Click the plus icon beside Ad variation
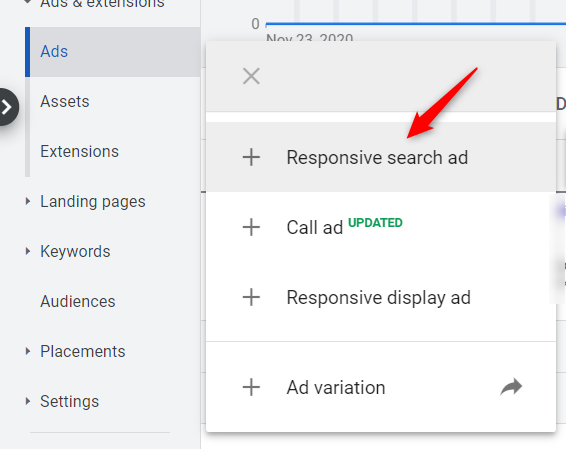Screen dimensions: 566x449 251,387
